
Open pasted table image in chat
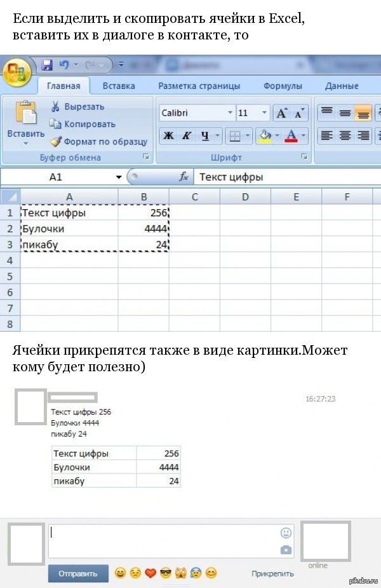[x=116, y=467]
